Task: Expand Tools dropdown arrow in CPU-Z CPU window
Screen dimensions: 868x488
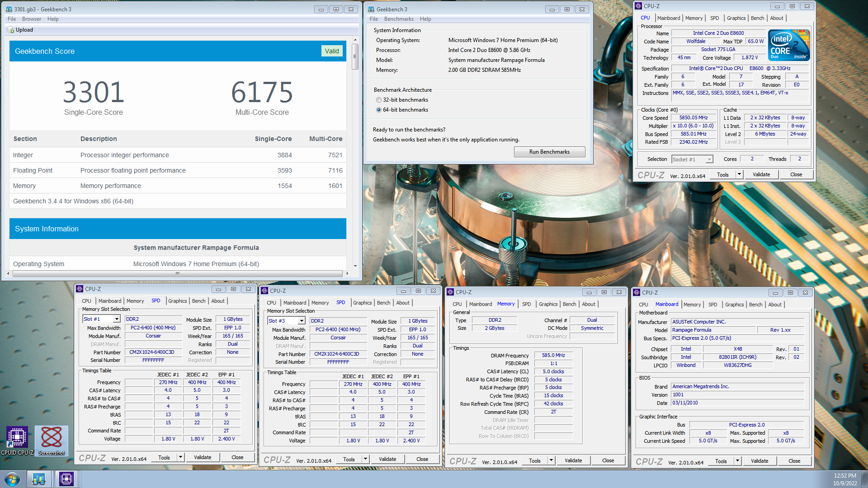Action: (739, 174)
